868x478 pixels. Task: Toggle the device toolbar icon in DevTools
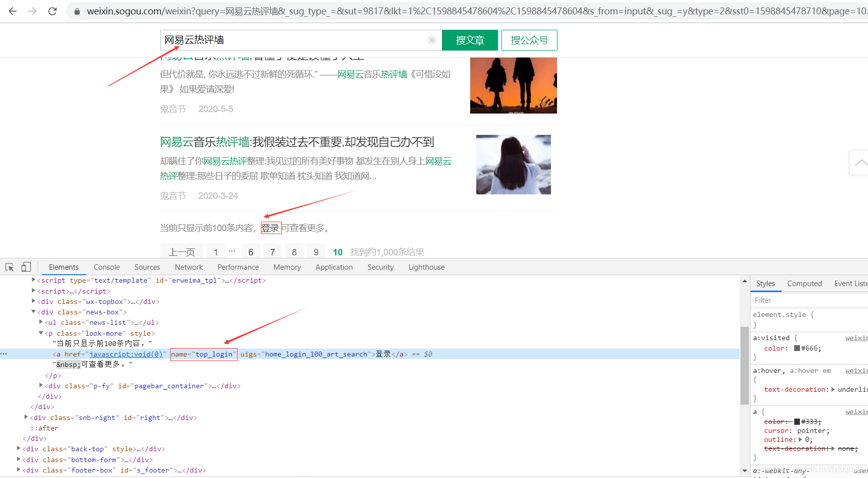26,267
